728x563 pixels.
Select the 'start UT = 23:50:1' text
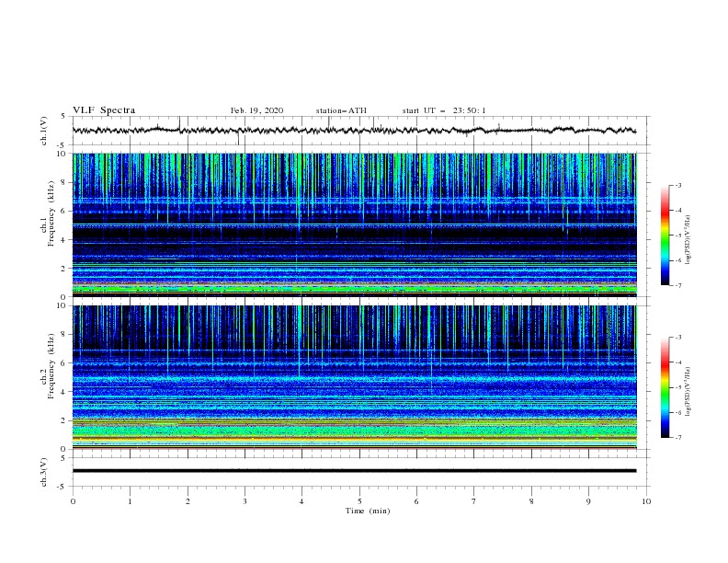coord(444,110)
